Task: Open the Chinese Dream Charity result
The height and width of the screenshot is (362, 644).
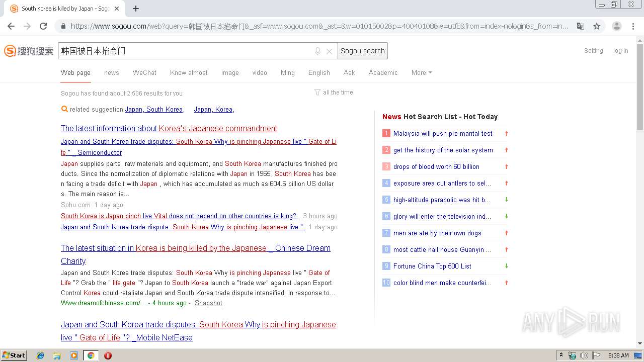Action: click(196, 254)
